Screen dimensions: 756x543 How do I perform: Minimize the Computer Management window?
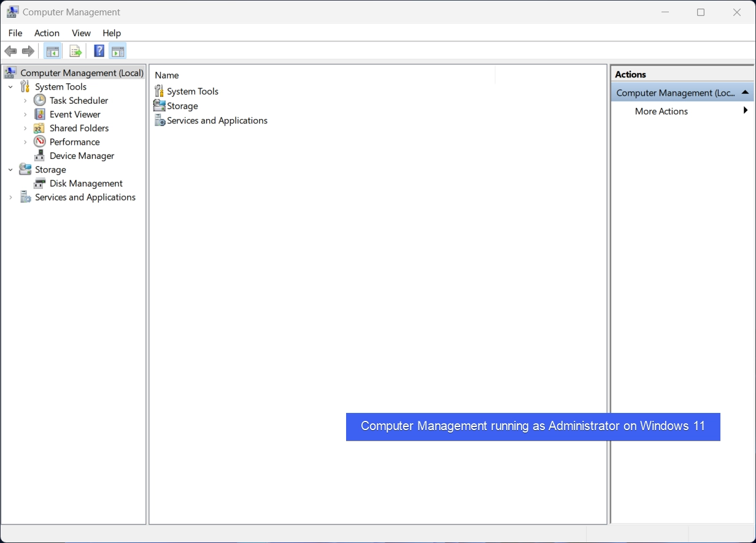665,12
